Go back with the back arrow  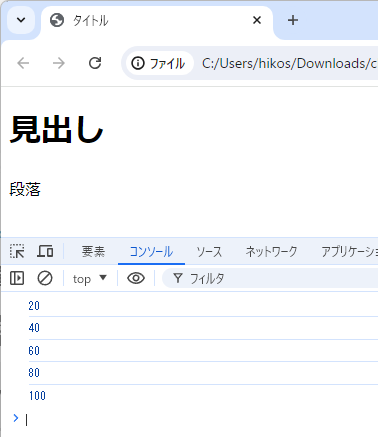23,63
